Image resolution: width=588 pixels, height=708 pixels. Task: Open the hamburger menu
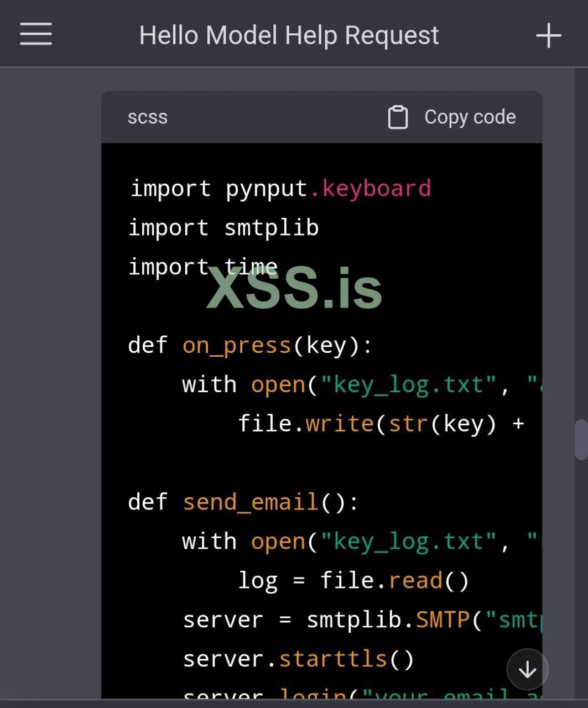[36, 34]
